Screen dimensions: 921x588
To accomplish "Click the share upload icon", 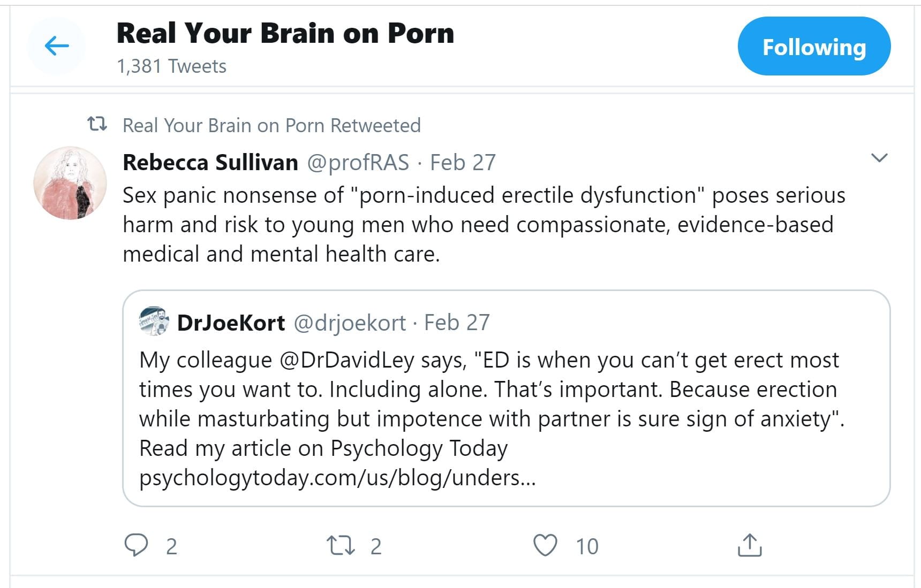I will 749,545.
